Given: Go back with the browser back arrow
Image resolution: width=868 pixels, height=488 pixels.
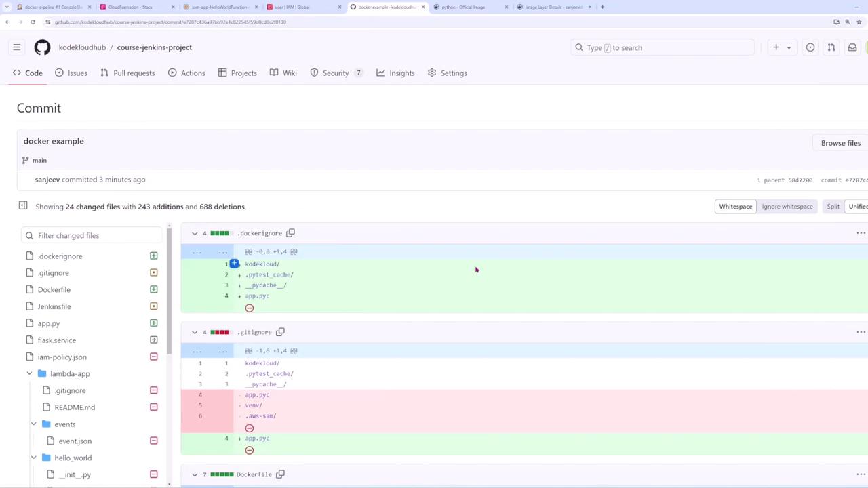Looking at the screenshot, I should coord(7,22).
